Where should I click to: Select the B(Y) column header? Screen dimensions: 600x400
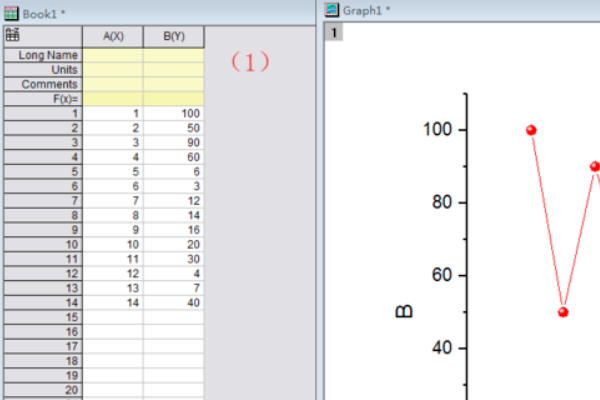[x=173, y=36]
